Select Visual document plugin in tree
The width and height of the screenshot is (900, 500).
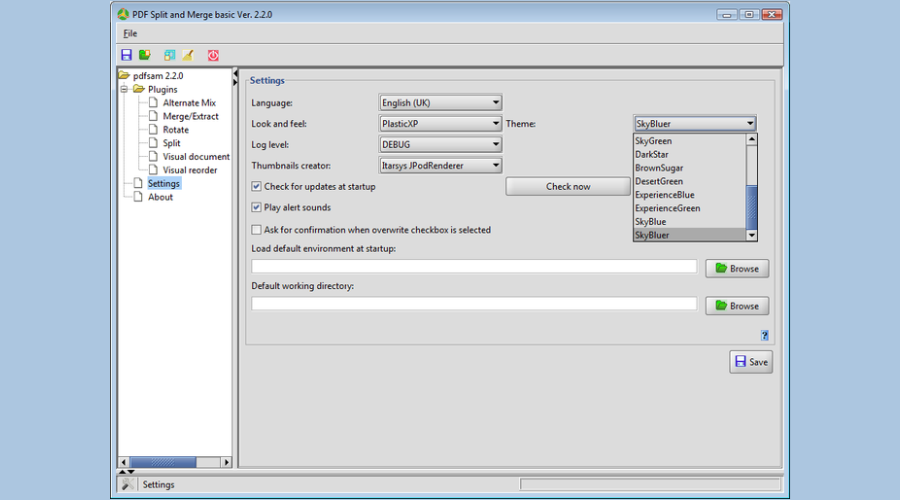coord(196,156)
